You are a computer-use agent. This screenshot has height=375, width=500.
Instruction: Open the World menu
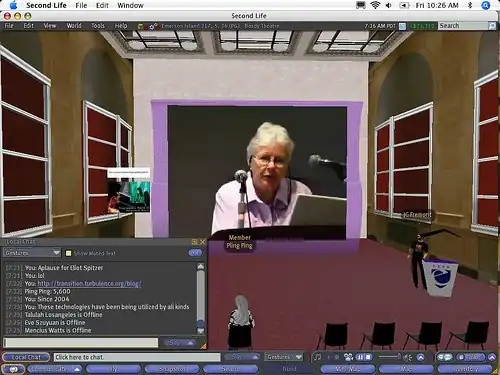[74, 26]
